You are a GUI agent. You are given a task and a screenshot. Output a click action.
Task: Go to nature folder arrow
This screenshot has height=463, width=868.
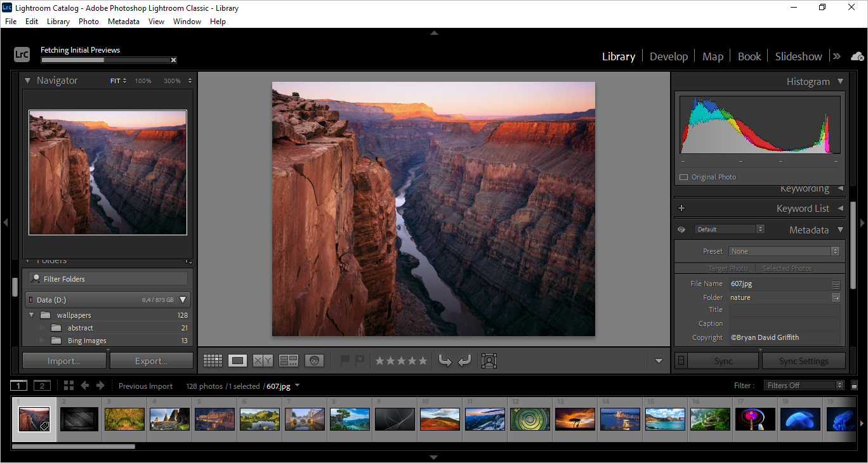836,297
